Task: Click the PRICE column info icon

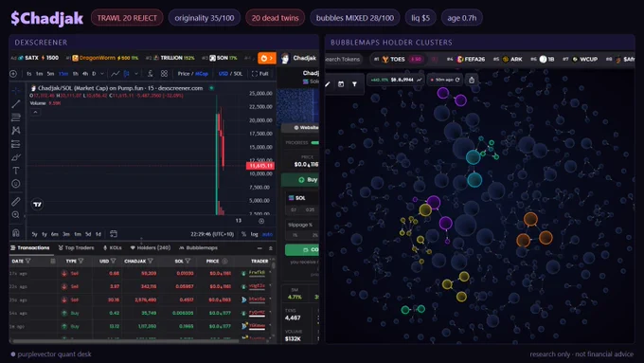Action: 224,261
